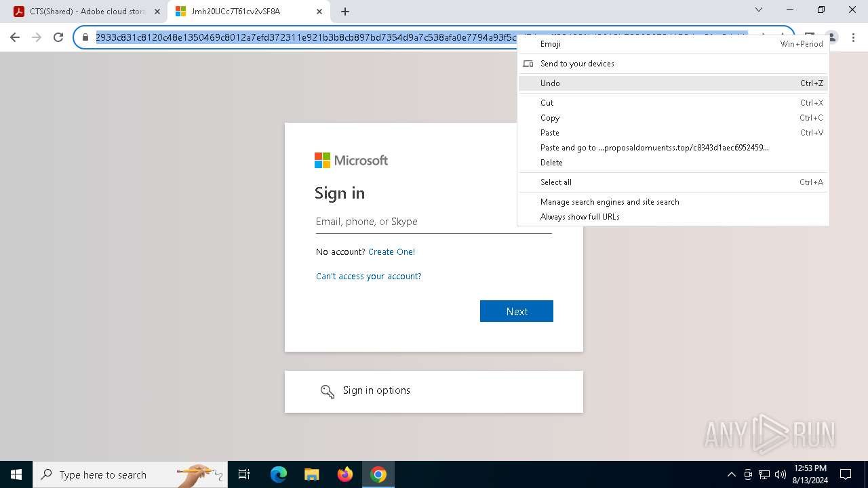Show hidden system tray icons
Screen dimensions: 868x488
(731, 474)
